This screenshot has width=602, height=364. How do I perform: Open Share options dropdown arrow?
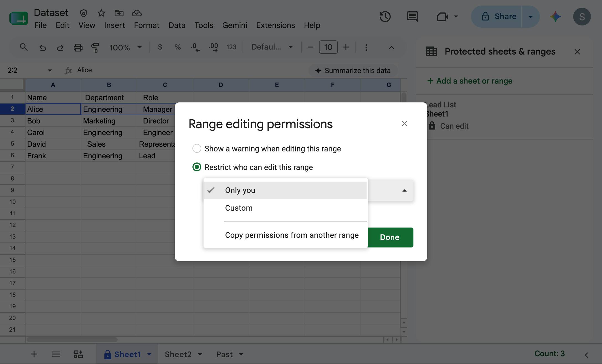point(530,17)
